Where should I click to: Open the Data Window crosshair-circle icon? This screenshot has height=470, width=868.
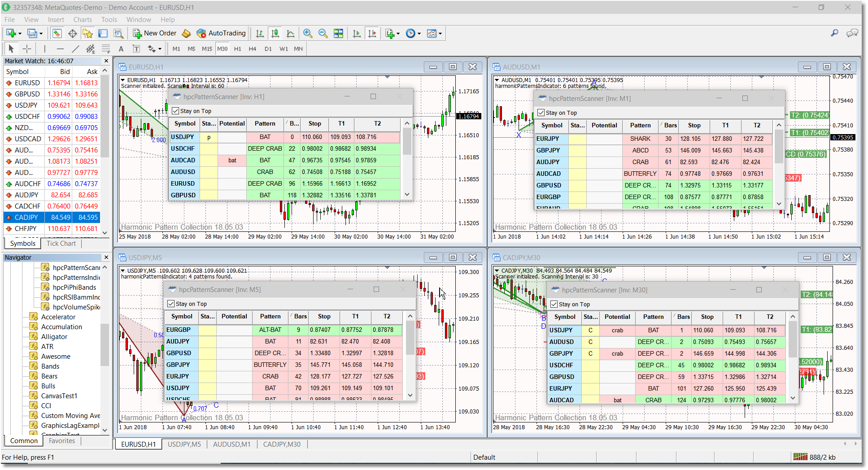tap(72, 33)
